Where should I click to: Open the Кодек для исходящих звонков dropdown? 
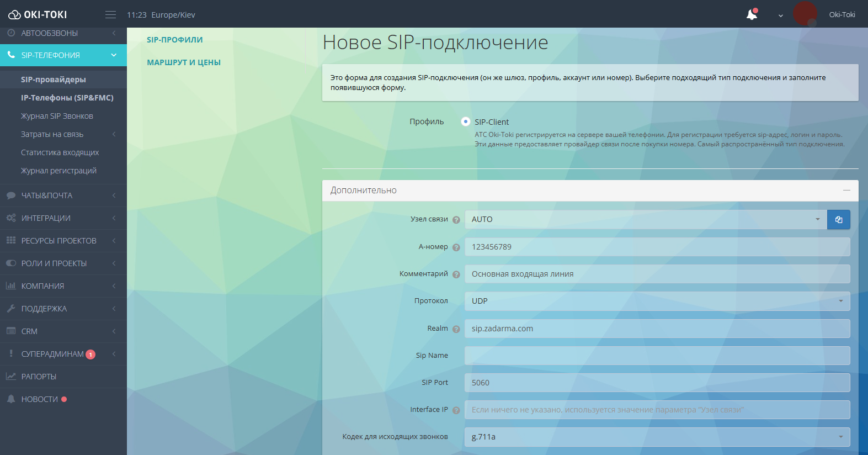(657, 437)
